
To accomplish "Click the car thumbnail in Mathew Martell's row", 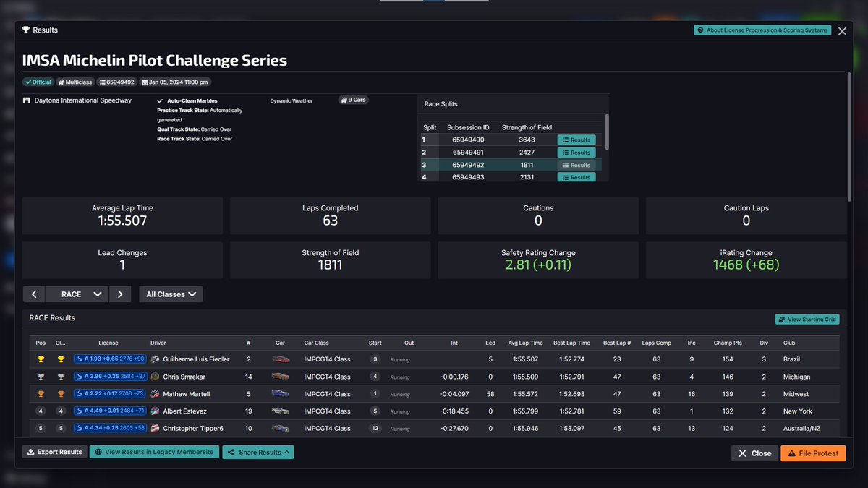I will click(280, 394).
